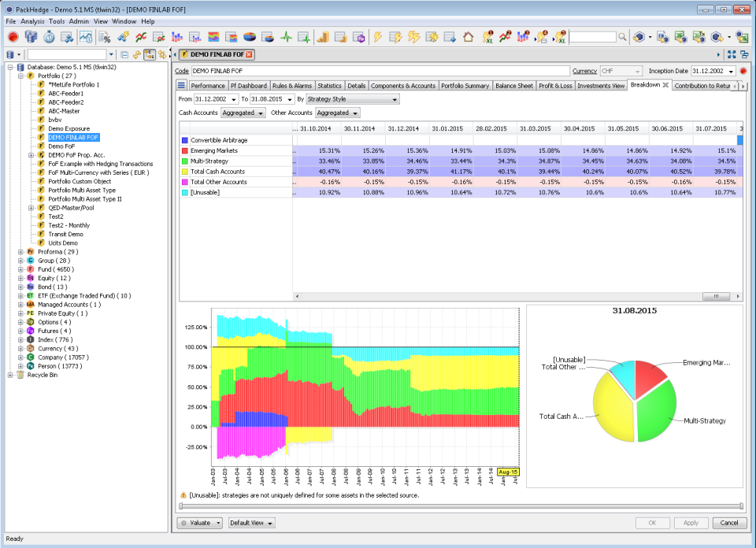
Task: Click the chart-with-clock toolbar icon
Action: click(x=86, y=37)
